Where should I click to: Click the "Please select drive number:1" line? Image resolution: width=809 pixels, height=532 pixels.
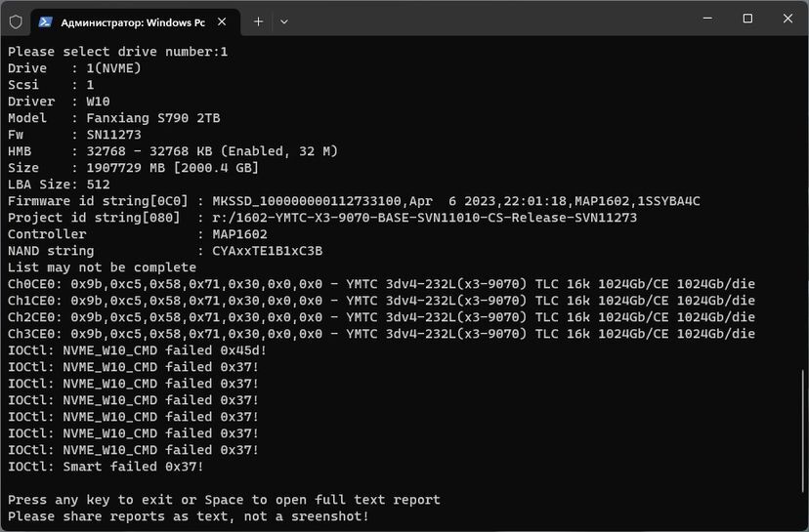coord(117,52)
